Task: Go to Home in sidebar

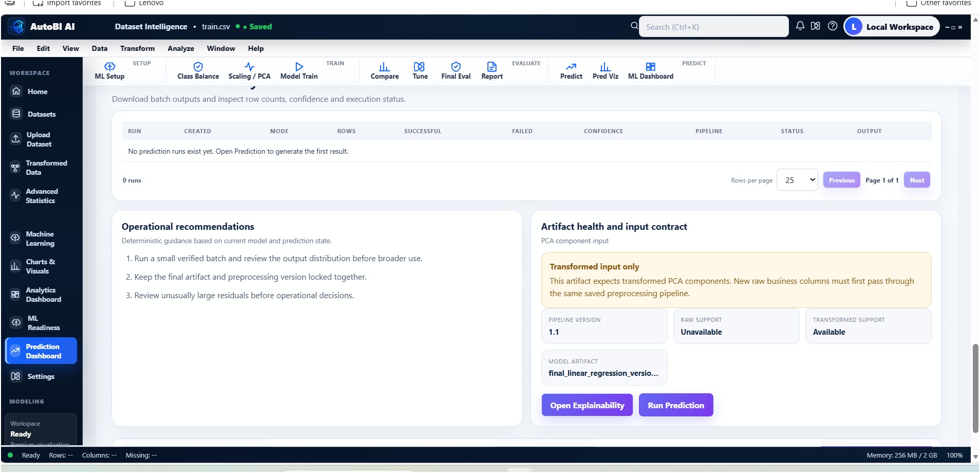Action: click(41, 92)
